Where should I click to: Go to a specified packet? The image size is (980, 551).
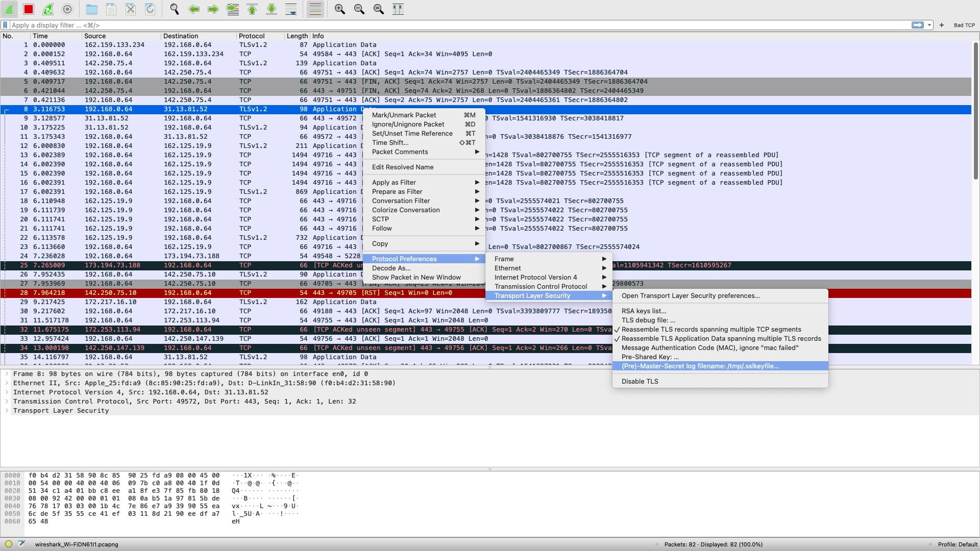click(233, 9)
